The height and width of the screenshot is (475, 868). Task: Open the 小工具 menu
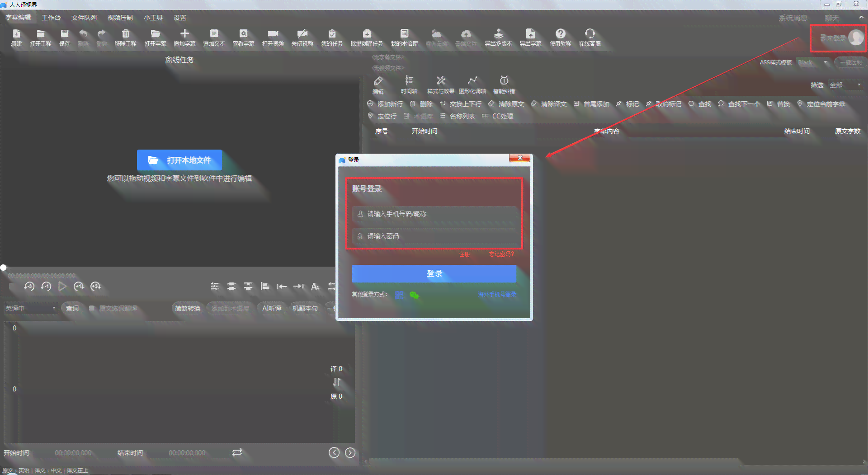(153, 18)
